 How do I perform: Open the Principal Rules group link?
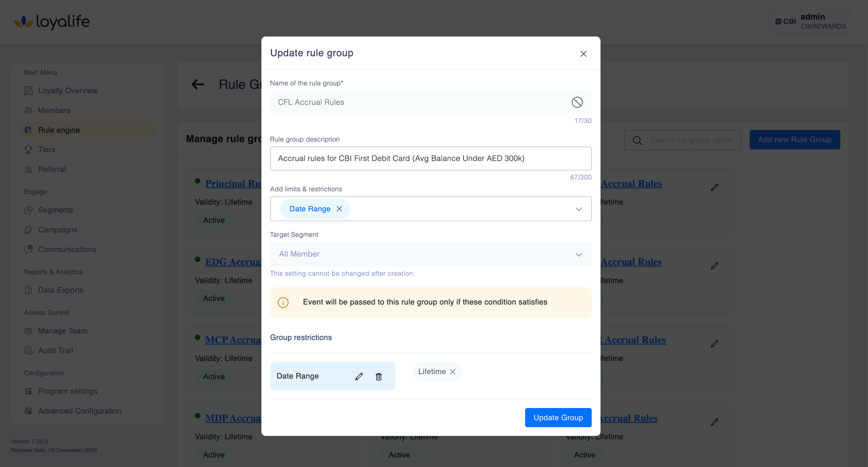[x=233, y=183]
